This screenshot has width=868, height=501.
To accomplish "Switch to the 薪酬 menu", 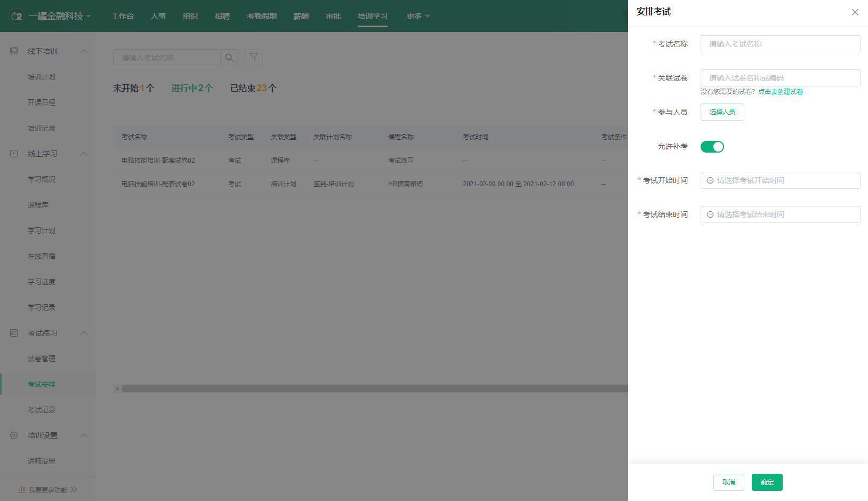I will (301, 16).
